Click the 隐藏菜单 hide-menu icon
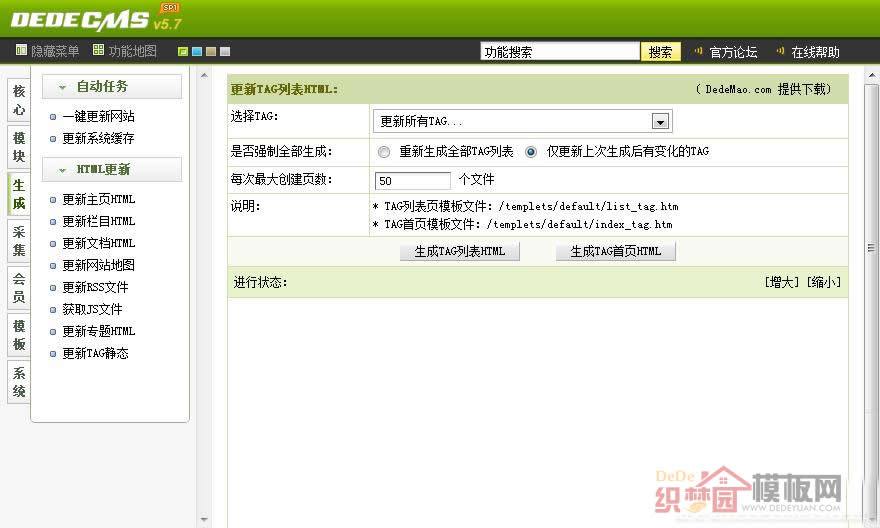The height and width of the screenshot is (528, 880). tap(21, 51)
